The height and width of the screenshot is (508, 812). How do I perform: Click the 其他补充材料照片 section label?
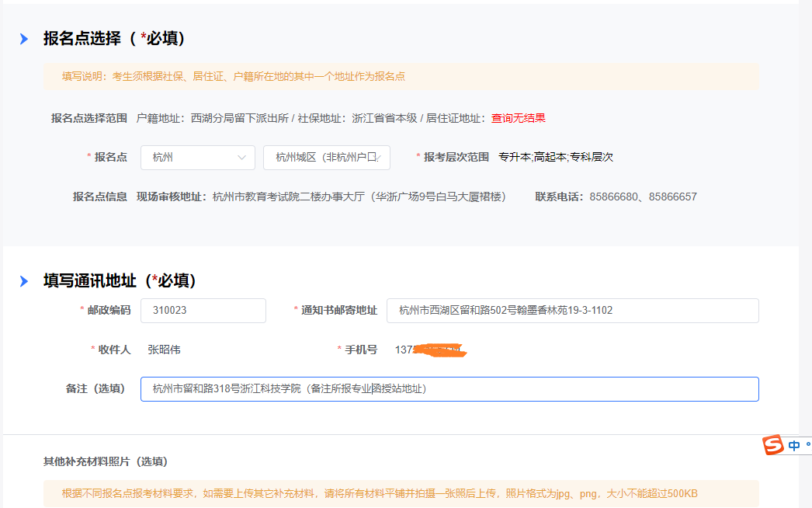[105, 461]
